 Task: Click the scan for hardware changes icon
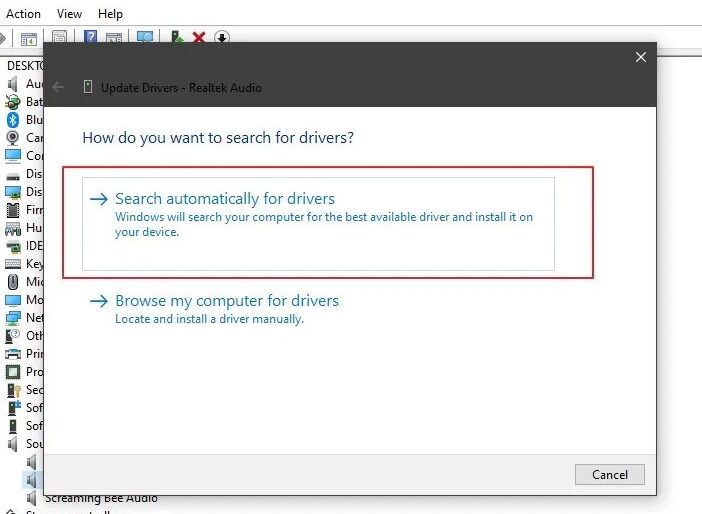click(145, 37)
